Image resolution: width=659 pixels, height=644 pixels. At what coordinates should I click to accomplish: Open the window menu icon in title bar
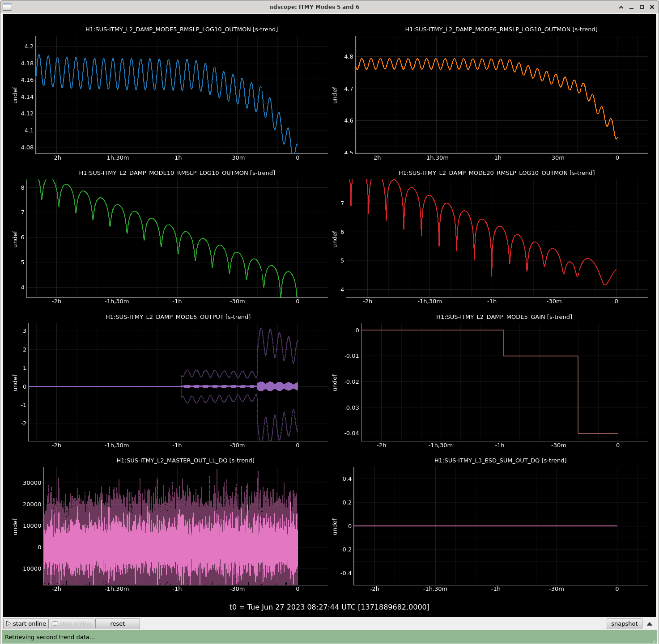coord(7,7)
